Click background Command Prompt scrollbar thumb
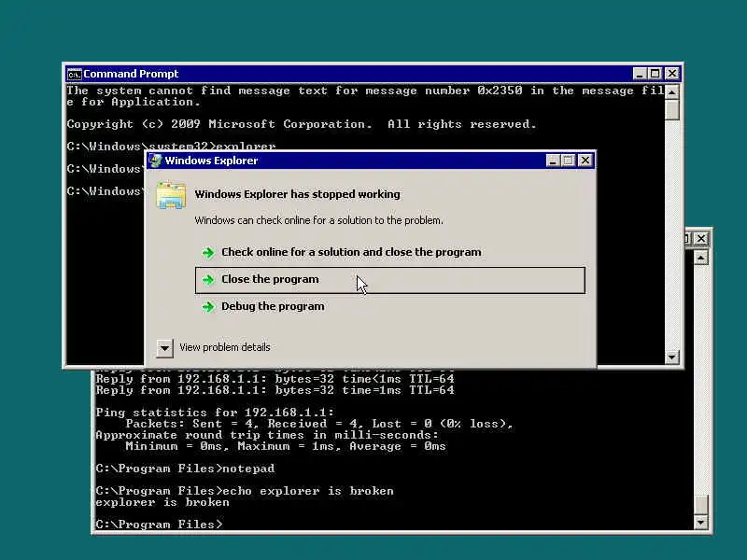The width and height of the screenshot is (747, 560). (x=701, y=505)
